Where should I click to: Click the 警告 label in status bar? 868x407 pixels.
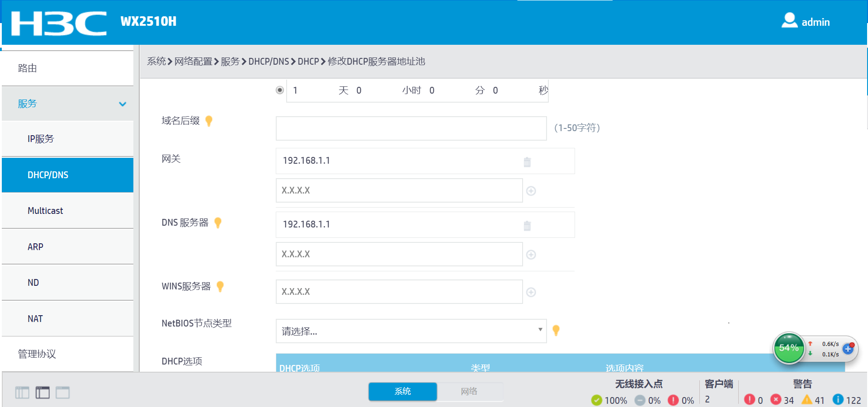pos(802,384)
